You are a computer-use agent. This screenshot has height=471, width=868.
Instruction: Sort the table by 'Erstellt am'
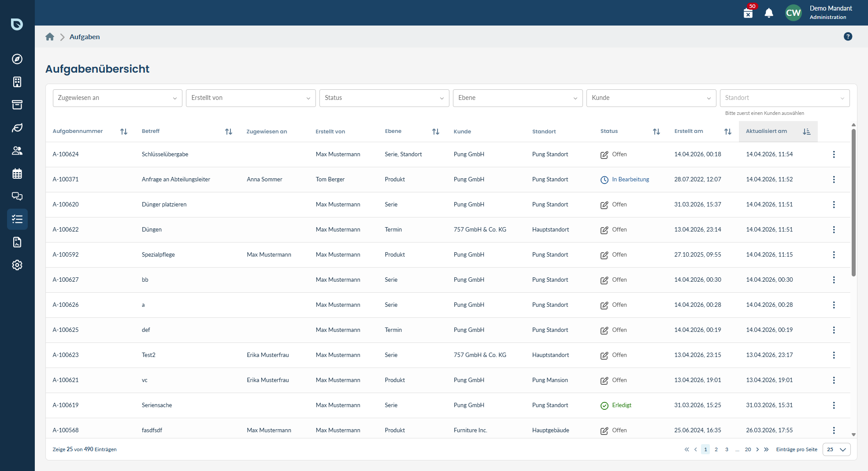(x=728, y=132)
